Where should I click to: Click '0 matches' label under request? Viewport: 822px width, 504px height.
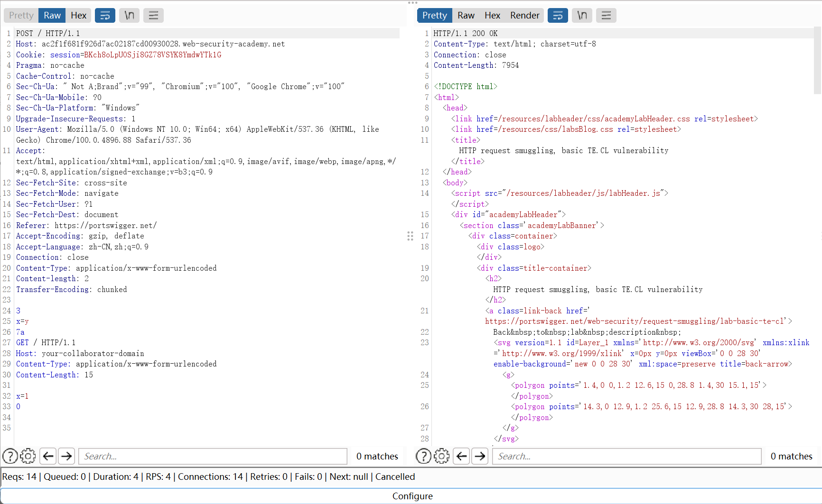tap(377, 456)
